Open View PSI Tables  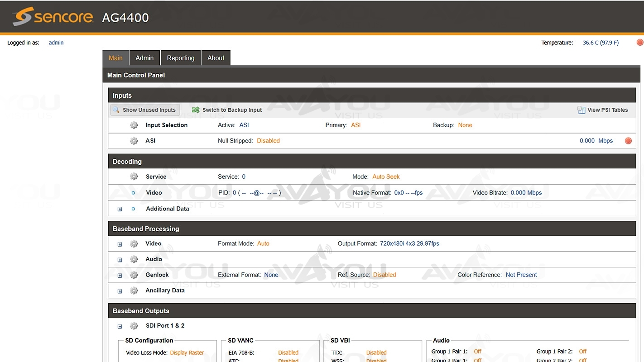pyautogui.click(x=603, y=110)
